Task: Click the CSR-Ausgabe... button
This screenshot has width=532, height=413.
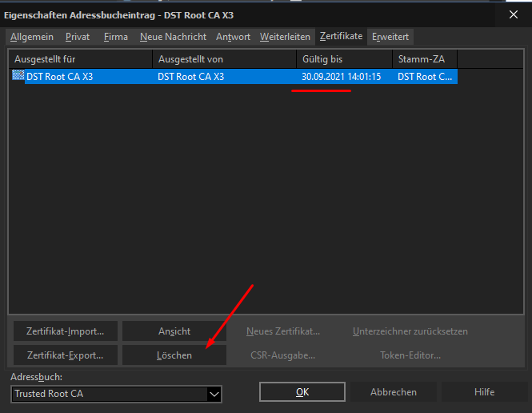Action: 283,355
